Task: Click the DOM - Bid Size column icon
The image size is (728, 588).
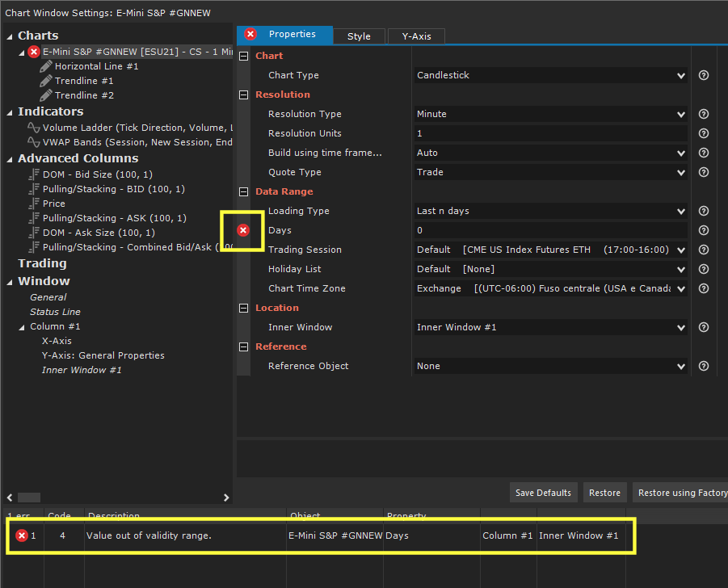Action: 33,174
